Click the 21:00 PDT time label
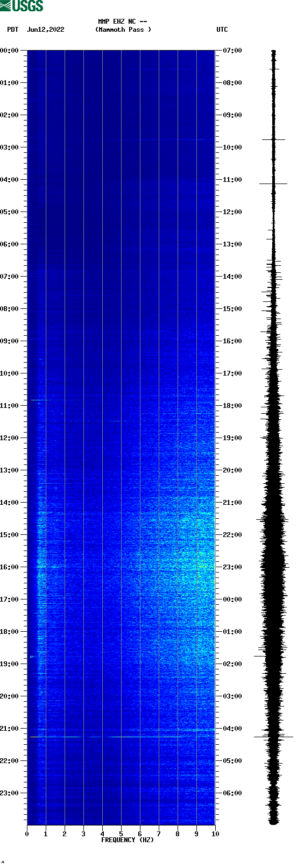Screen dimensions: 297x868 pyautogui.click(x=10, y=729)
